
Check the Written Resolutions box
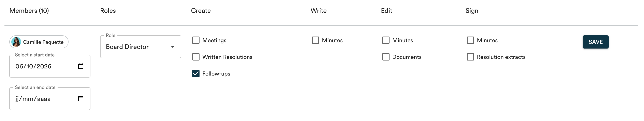(x=196, y=57)
